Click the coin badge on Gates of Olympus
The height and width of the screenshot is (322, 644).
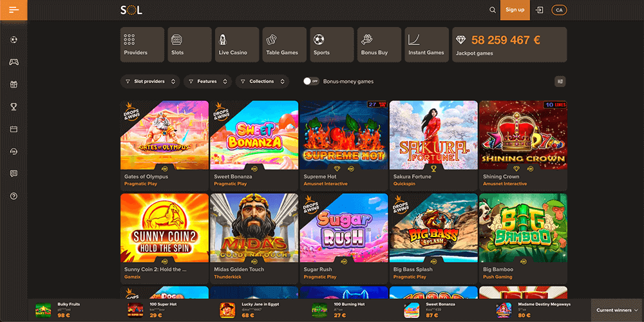click(x=164, y=168)
